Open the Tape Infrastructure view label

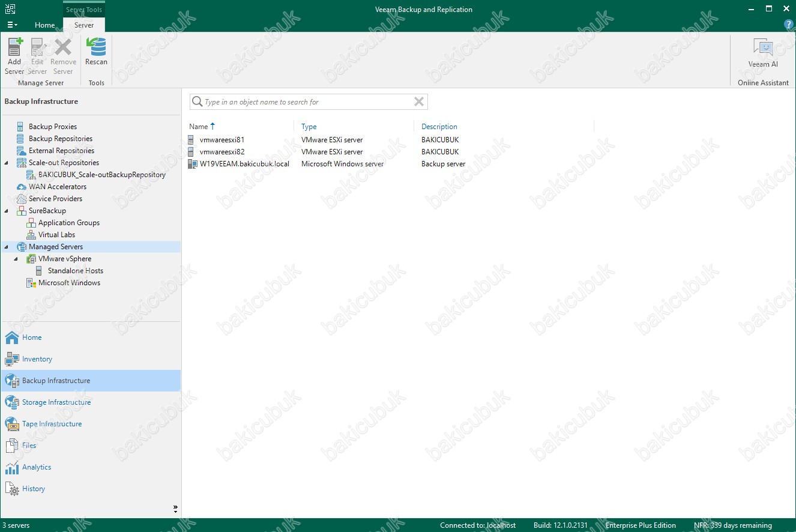52,424
